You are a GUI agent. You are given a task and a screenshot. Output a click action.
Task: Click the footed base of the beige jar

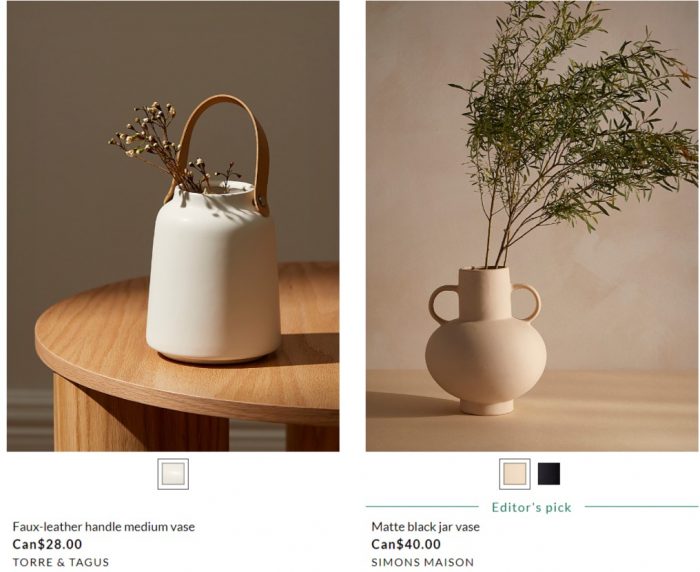pos(487,406)
